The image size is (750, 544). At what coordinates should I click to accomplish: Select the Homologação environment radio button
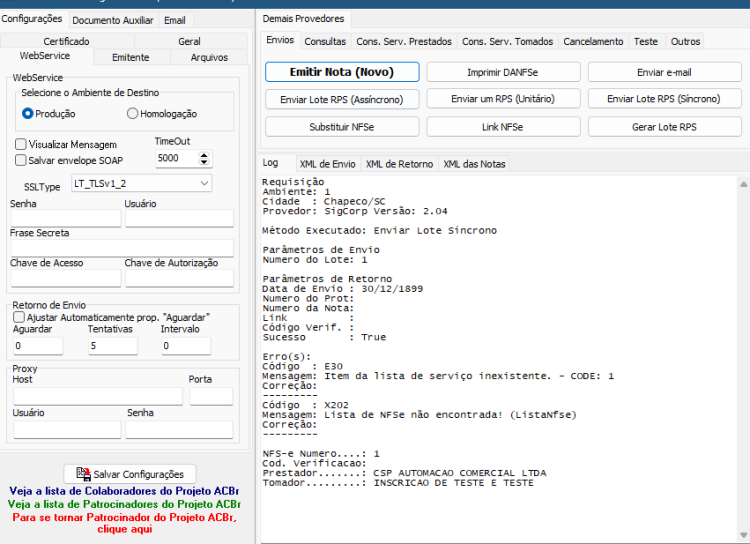pos(132,113)
